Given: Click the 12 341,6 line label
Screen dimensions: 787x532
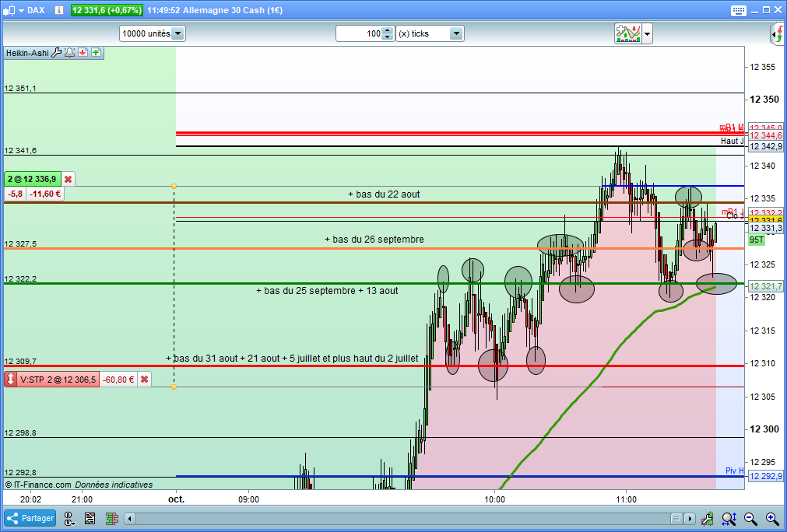Looking at the screenshot, I should pos(20,150).
